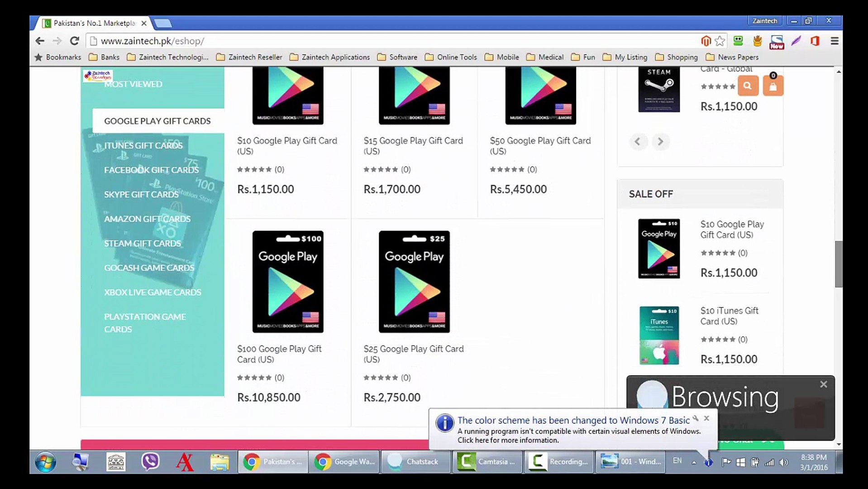
Task: Click the Office extension icon in toolbar
Action: (815, 41)
